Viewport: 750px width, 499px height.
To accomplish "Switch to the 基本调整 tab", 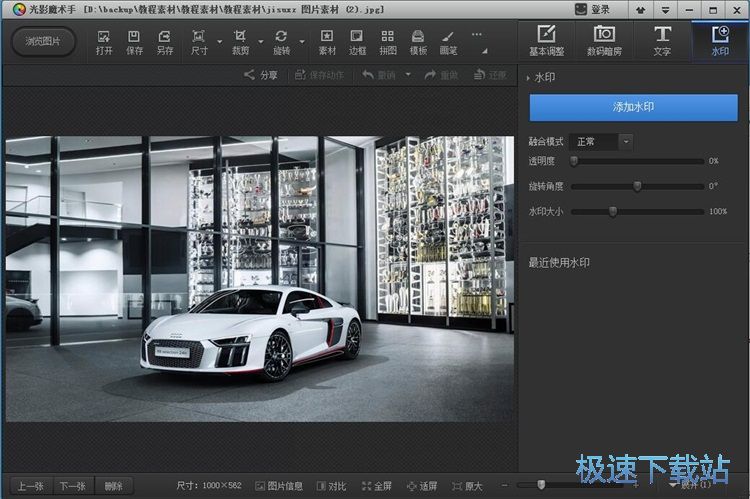I will (x=546, y=41).
